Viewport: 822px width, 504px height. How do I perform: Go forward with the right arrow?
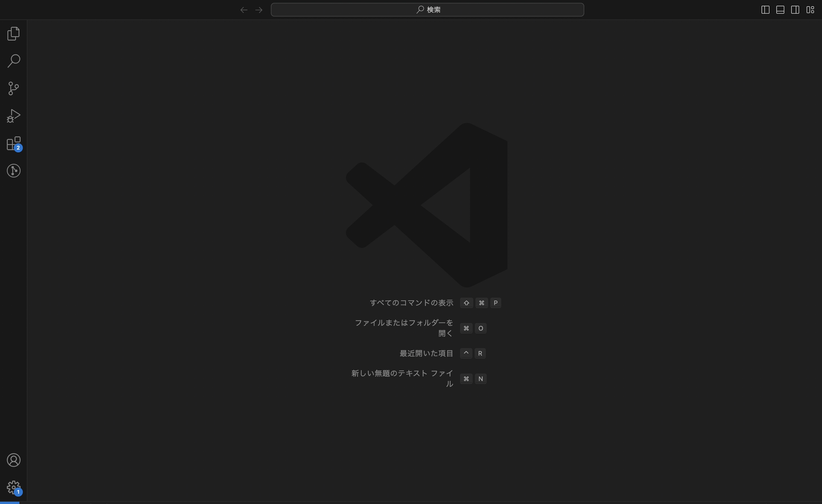[259, 10]
